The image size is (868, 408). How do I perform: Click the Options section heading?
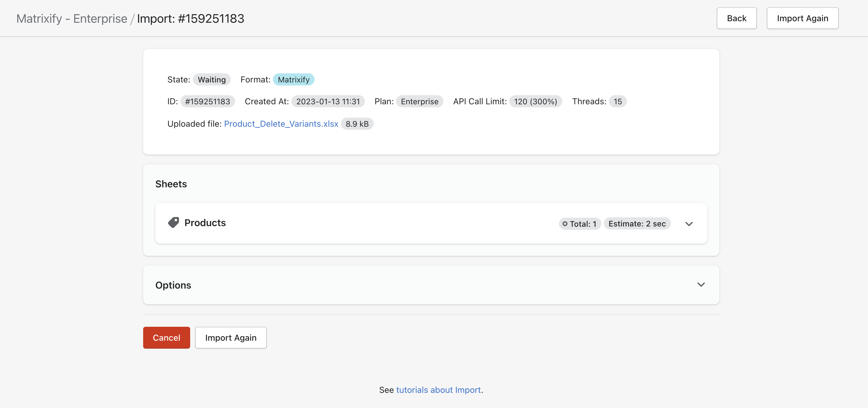pos(173,285)
